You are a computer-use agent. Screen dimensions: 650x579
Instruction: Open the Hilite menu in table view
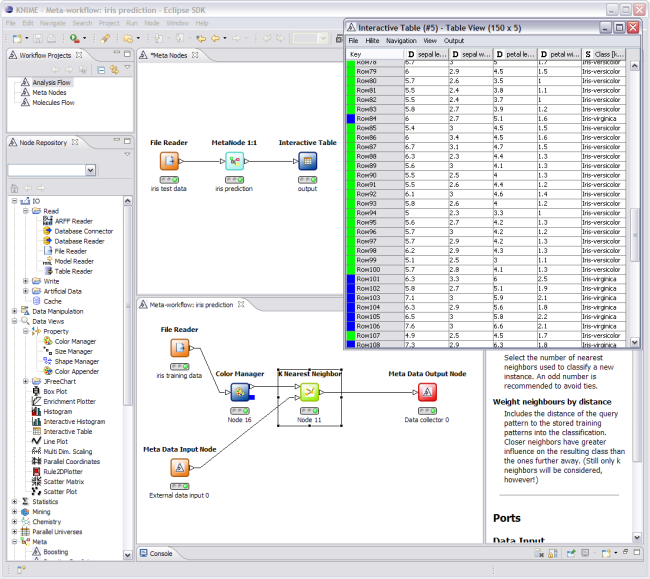pyautogui.click(x=371, y=41)
